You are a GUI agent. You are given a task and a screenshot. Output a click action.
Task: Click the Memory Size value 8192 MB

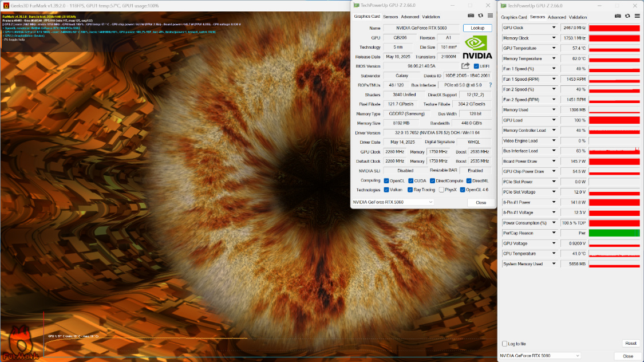point(401,123)
